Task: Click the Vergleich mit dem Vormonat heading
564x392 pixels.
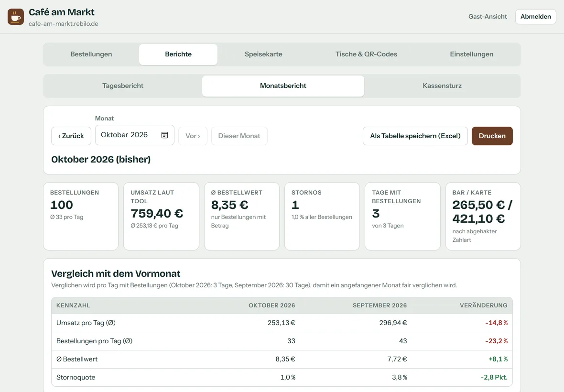Action: point(116,273)
